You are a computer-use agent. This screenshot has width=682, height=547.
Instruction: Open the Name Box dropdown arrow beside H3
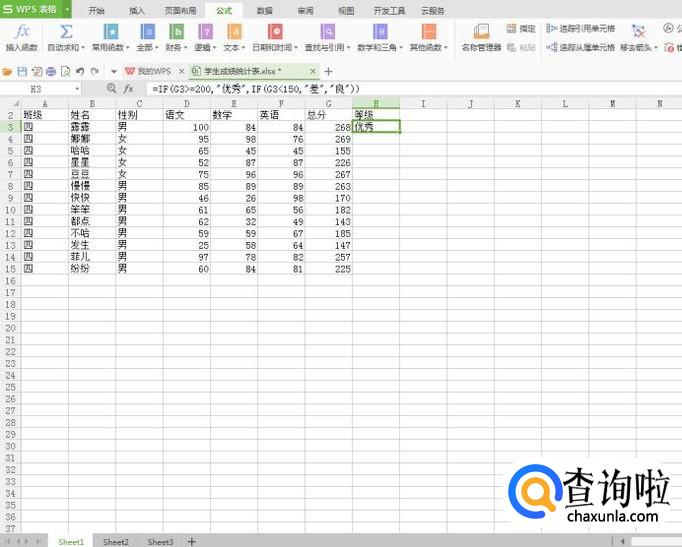coord(77,89)
